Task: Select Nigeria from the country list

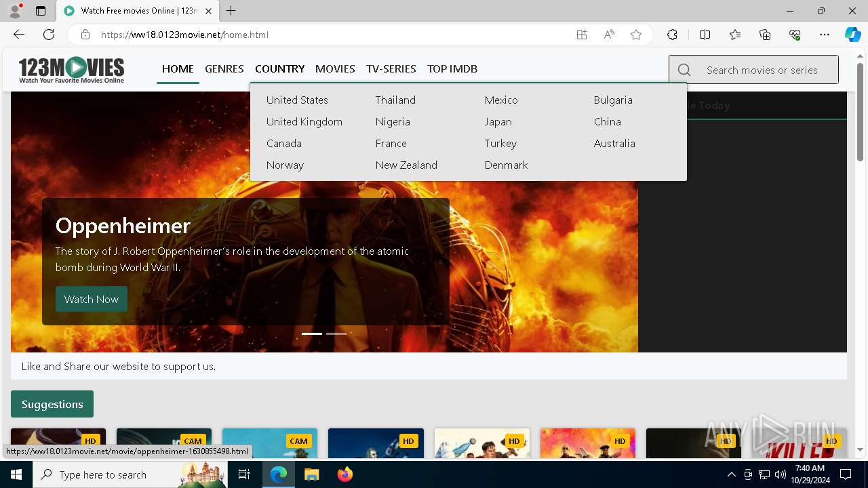Action: (x=393, y=121)
